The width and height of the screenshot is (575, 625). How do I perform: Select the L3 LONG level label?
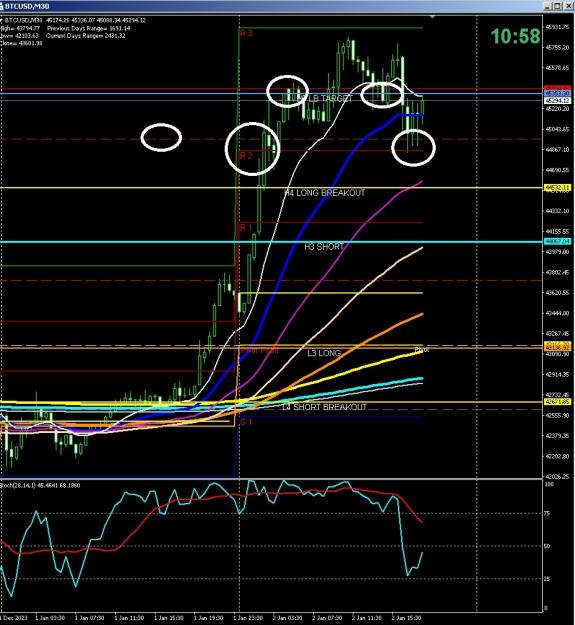[x=324, y=353]
